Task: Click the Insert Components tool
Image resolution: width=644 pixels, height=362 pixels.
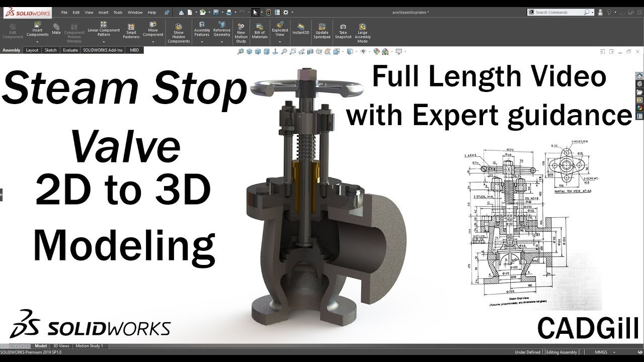Action: click(x=37, y=29)
